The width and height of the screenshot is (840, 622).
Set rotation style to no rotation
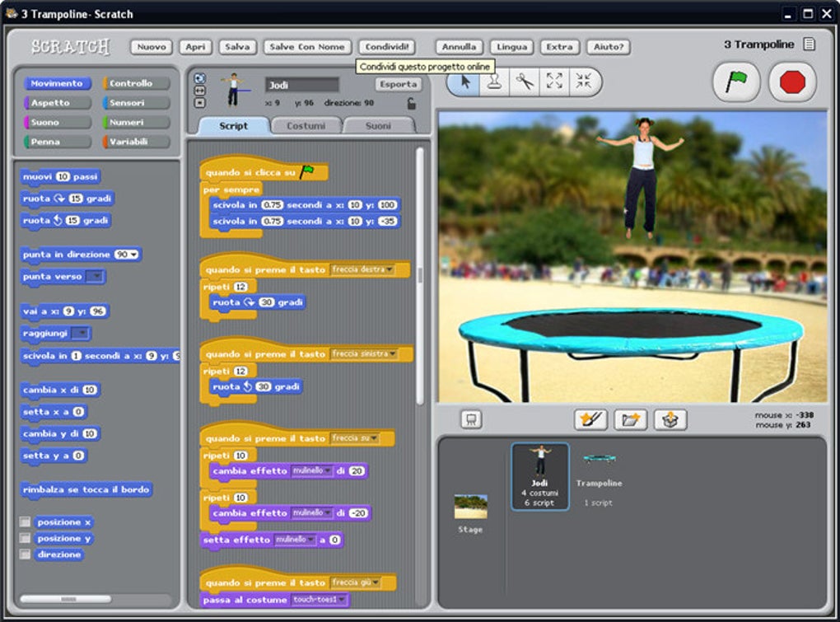tap(200, 102)
